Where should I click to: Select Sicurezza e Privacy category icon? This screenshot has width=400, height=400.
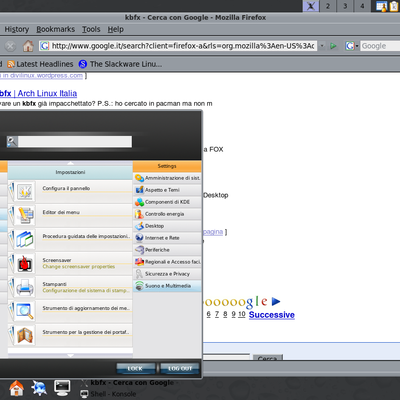coord(139,274)
